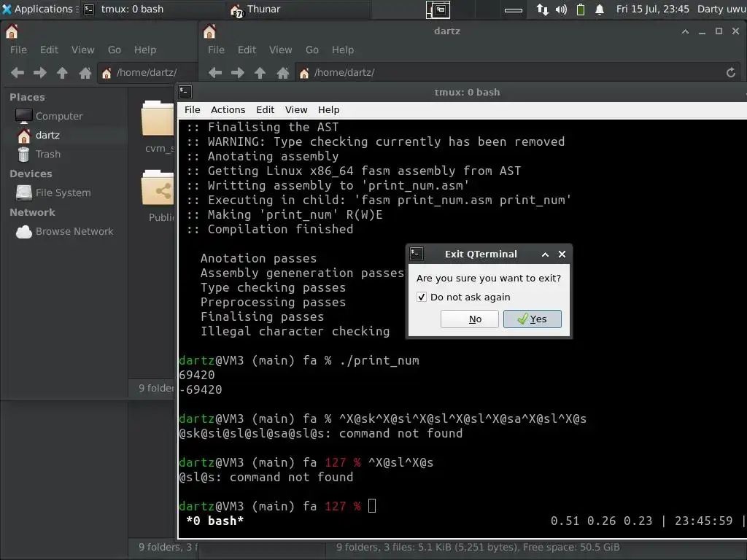Toggle the Do not ask again checkbox
Screen dimensions: 747x560
422,297
